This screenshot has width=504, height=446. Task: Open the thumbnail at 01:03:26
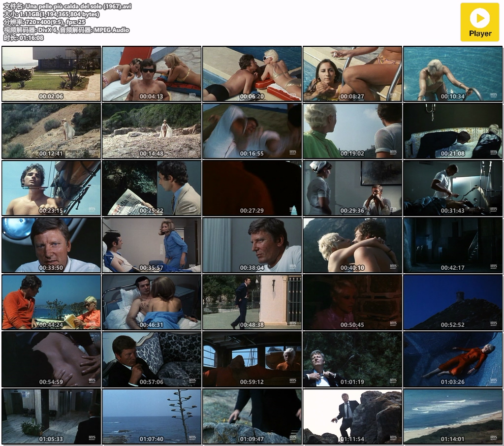pos(453,359)
